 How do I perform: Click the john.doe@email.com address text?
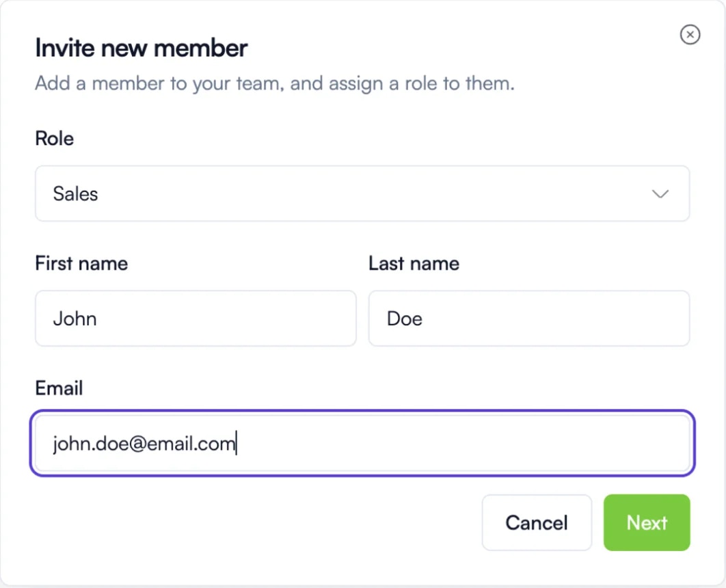(x=144, y=444)
